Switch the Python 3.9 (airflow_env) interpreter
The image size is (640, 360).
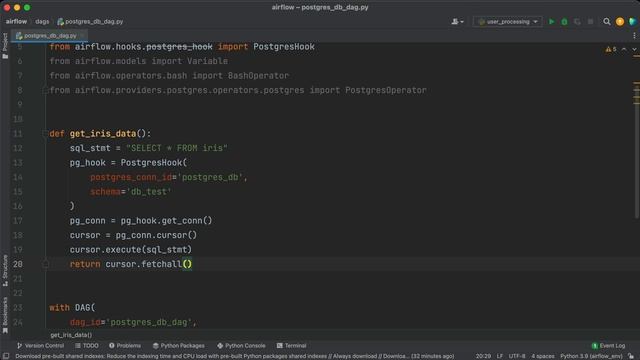pyautogui.click(x=591, y=356)
